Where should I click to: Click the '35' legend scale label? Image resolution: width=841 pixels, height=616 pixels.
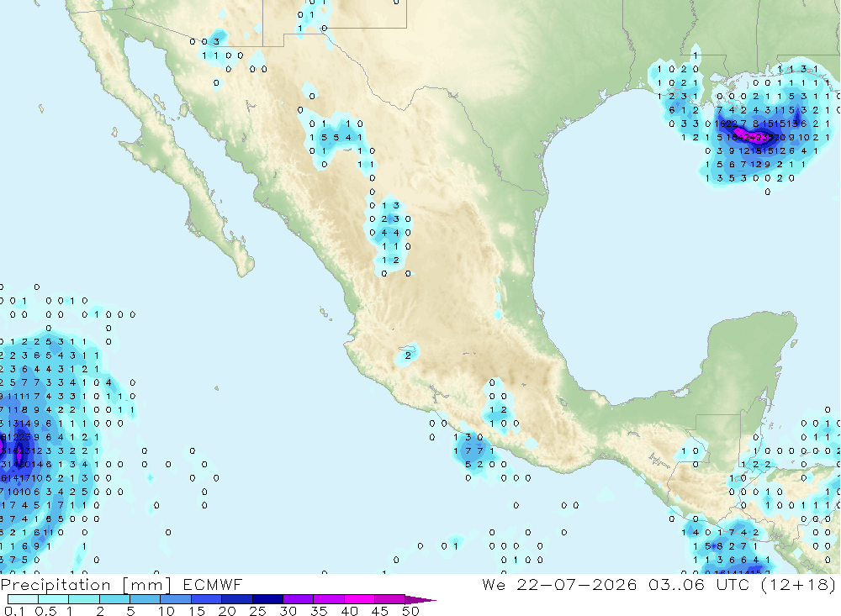(319, 611)
